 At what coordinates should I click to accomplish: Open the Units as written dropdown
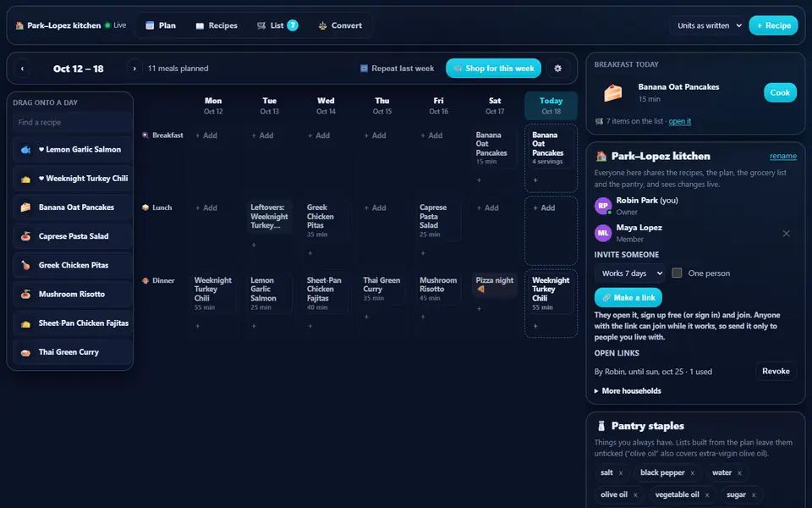click(709, 25)
